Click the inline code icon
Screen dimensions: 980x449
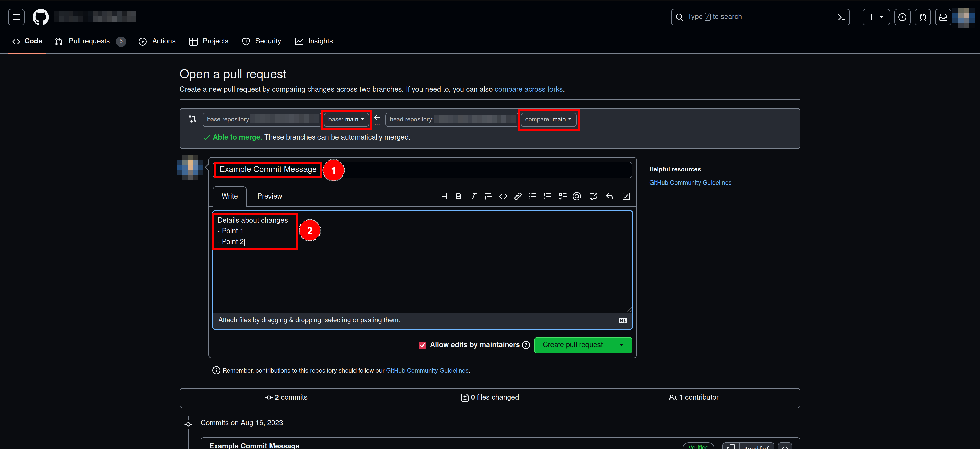(503, 196)
